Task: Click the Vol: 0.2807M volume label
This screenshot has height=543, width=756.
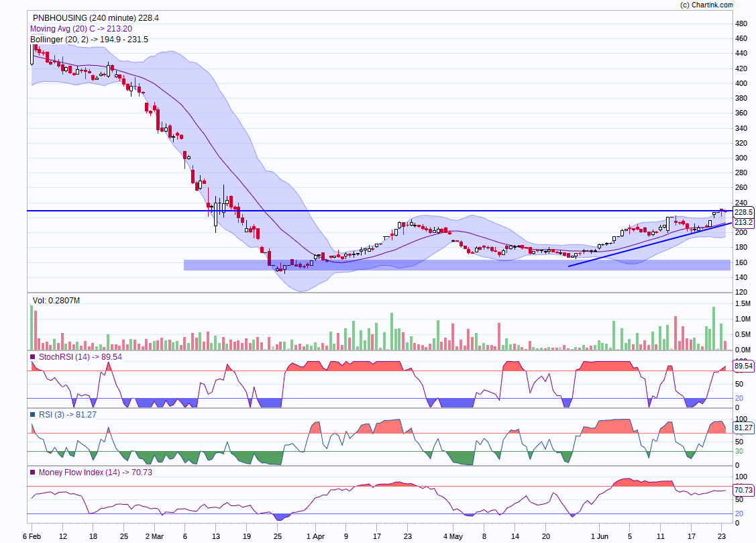Action: tap(56, 301)
